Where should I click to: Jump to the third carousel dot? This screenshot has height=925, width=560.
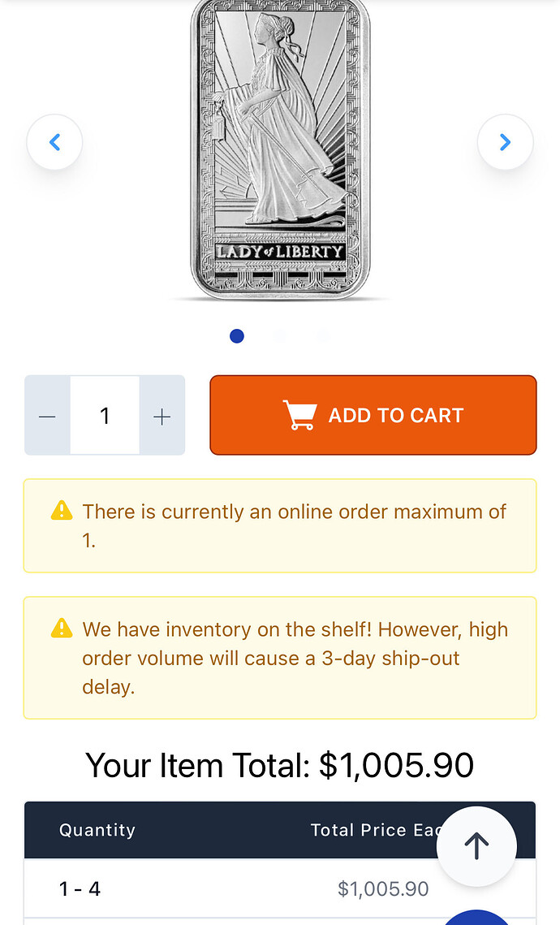(323, 335)
